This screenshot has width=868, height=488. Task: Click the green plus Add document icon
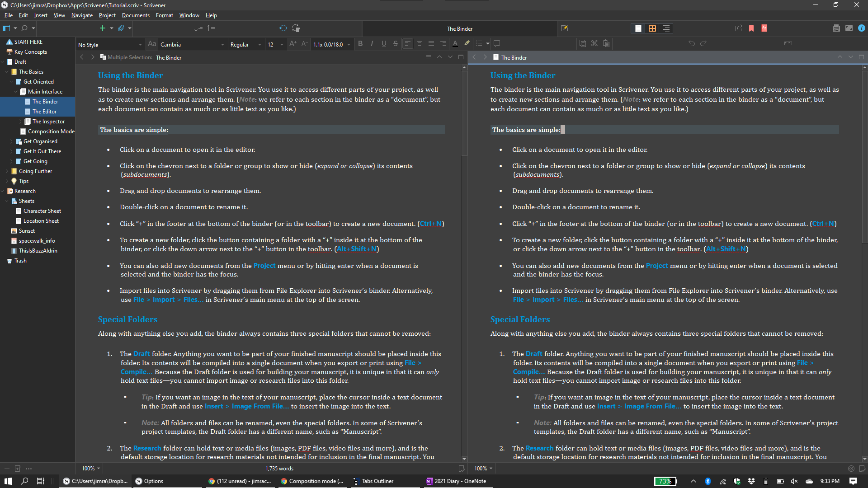coord(102,28)
